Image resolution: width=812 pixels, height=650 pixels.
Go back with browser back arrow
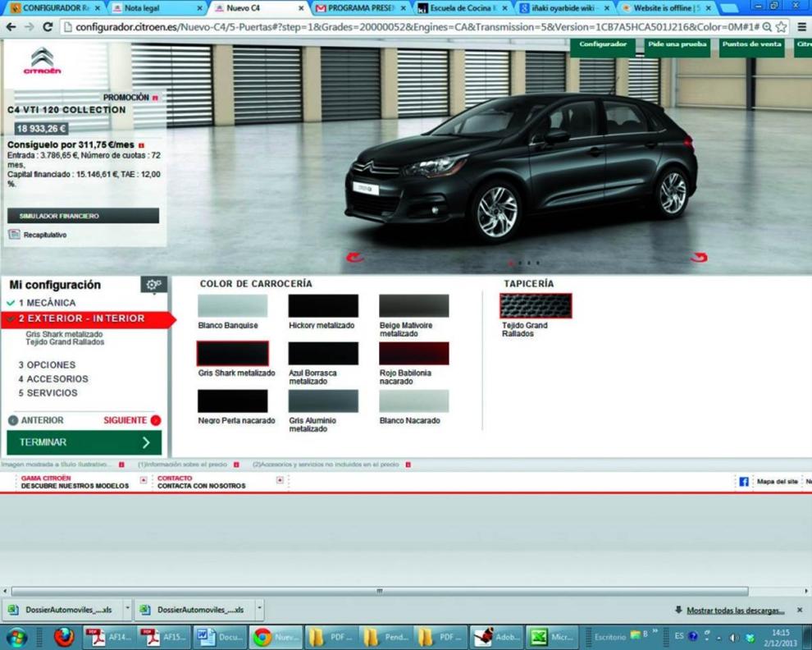point(11,27)
